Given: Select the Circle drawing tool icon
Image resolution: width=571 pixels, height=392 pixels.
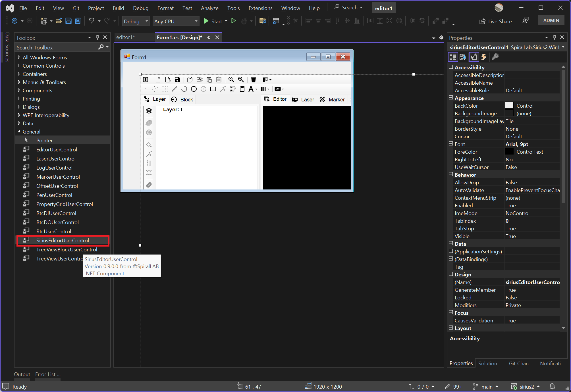Looking at the screenshot, I should pos(194,89).
